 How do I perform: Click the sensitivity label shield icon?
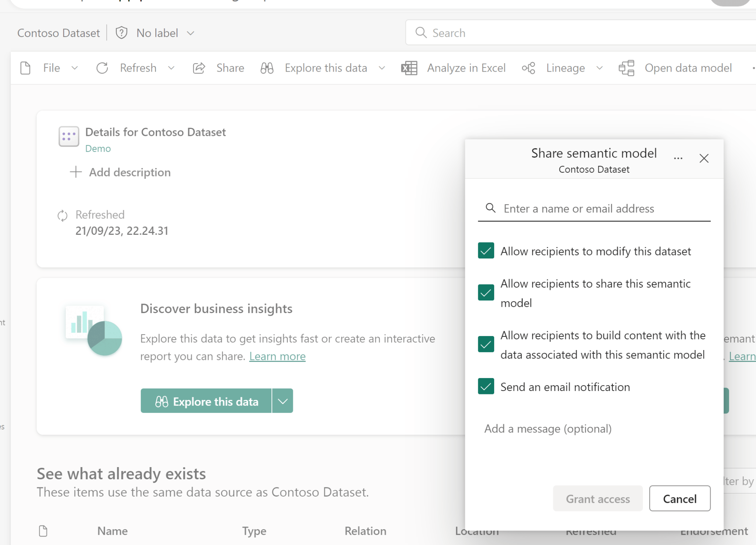(x=121, y=32)
